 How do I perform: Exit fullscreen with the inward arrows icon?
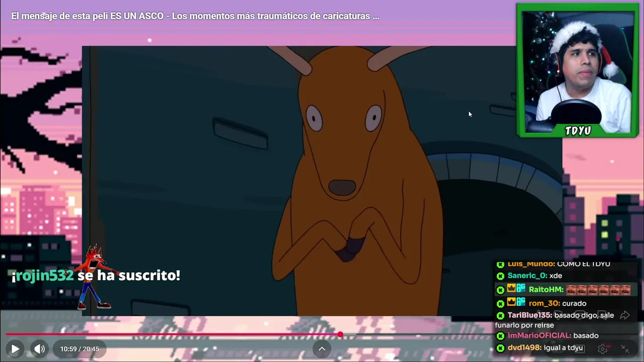(625, 348)
